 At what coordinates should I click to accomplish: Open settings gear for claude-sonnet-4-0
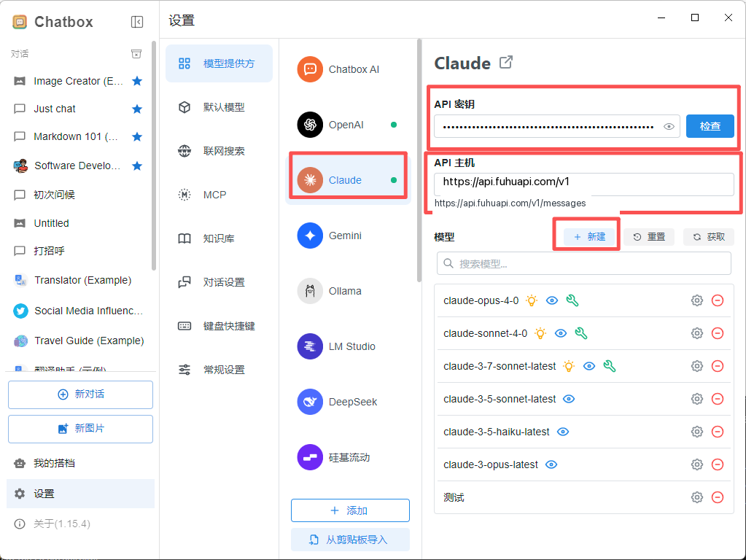click(x=697, y=333)
